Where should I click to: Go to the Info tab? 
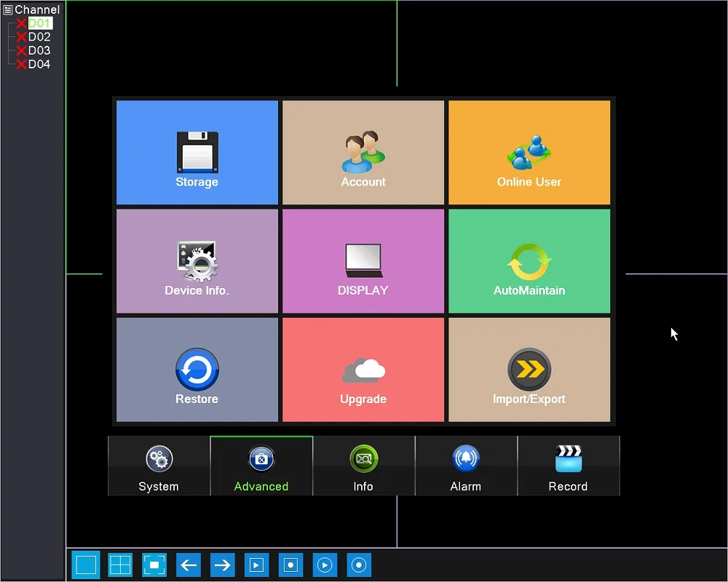tap(363, 466)
